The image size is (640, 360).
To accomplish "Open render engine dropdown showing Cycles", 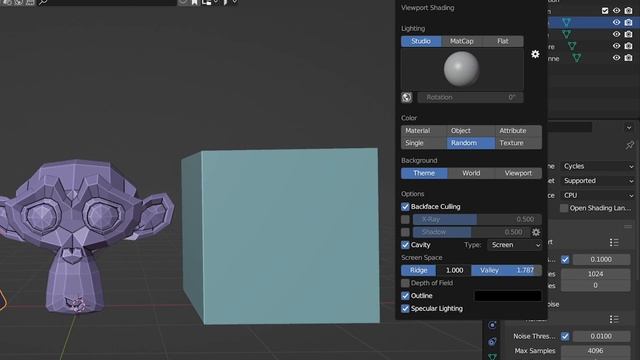I will pos(598,166).
